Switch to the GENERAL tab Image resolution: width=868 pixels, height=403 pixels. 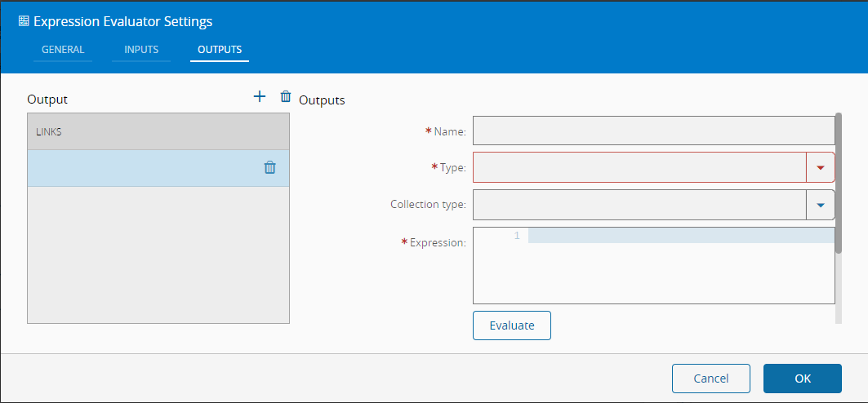(63, 50)
